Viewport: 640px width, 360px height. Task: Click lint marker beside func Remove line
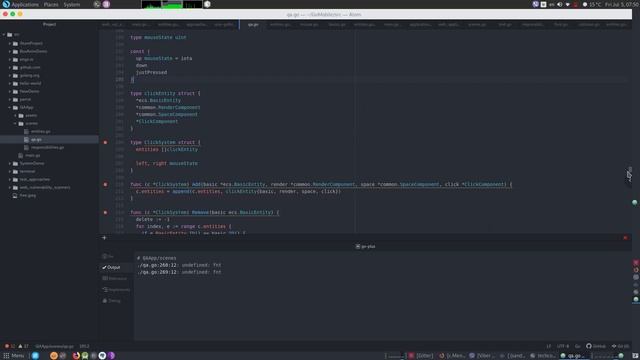(105, 213)
